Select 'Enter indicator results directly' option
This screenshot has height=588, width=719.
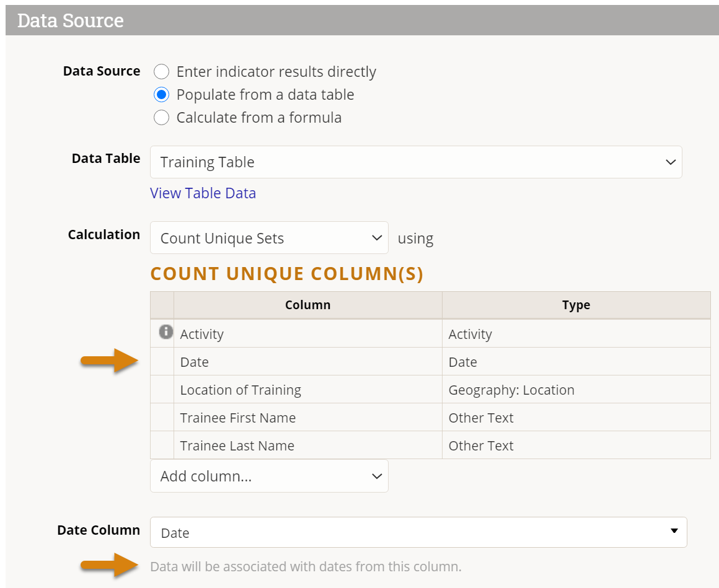161,72
